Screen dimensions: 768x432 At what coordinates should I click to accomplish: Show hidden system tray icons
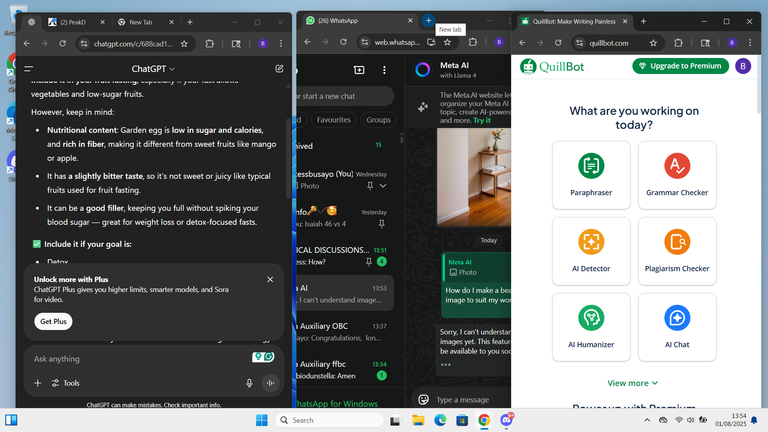tap(647, 420)
